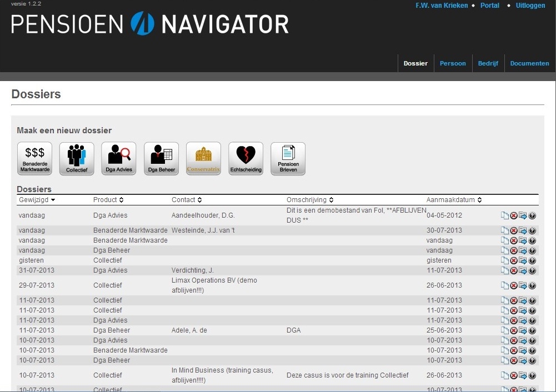Click the '04-05-2012' creation date cell

(x=444, y=215)
